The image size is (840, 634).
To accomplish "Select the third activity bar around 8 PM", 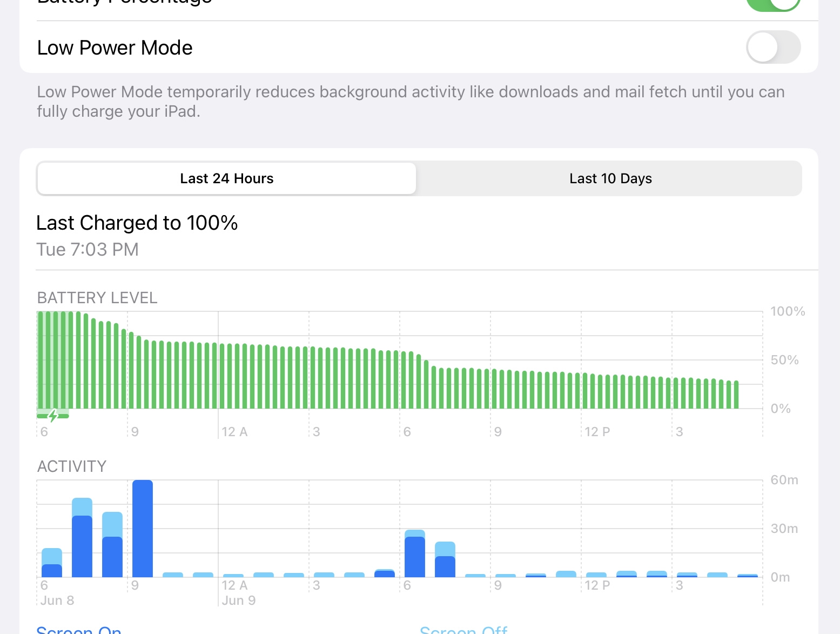I will (x=112, y=545).
